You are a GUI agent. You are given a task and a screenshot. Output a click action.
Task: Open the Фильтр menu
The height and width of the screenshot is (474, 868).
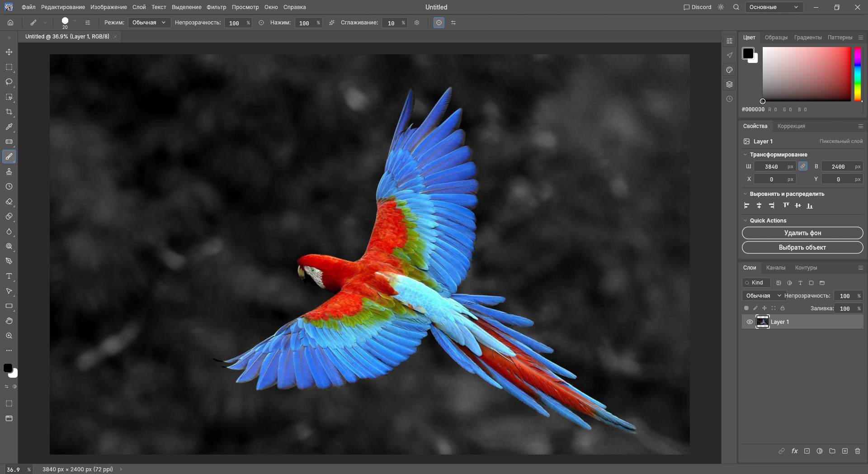pos(216,7)
